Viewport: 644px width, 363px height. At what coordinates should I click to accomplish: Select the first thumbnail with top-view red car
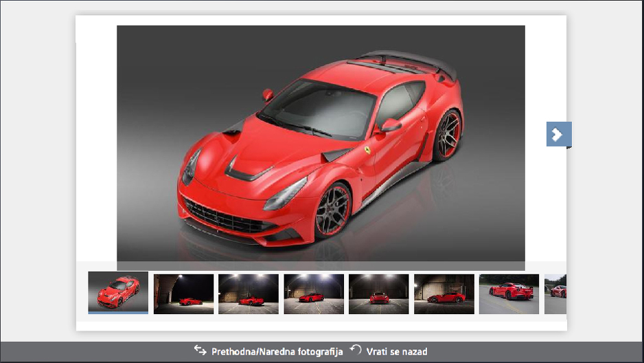[x=118, y=293]
